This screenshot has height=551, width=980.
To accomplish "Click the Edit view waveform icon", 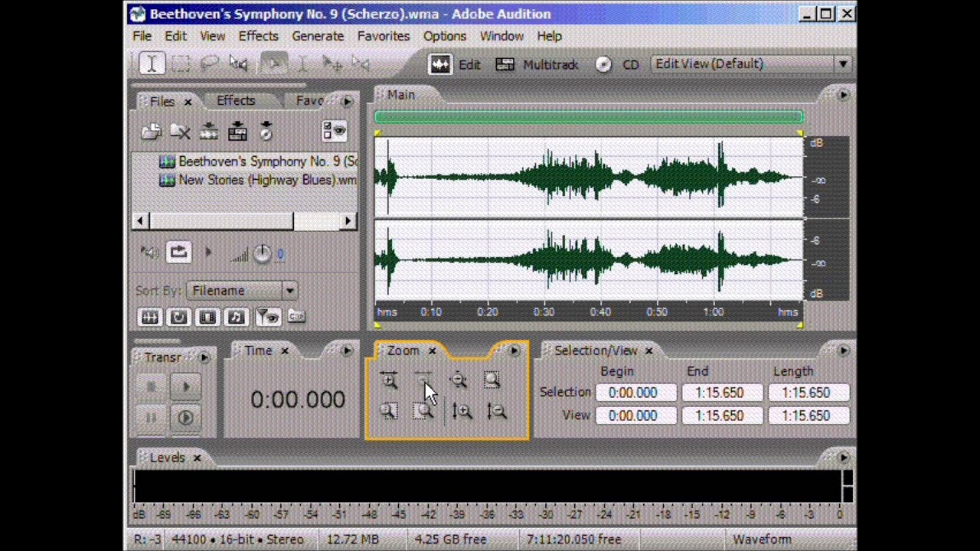I will pos(440,65).
